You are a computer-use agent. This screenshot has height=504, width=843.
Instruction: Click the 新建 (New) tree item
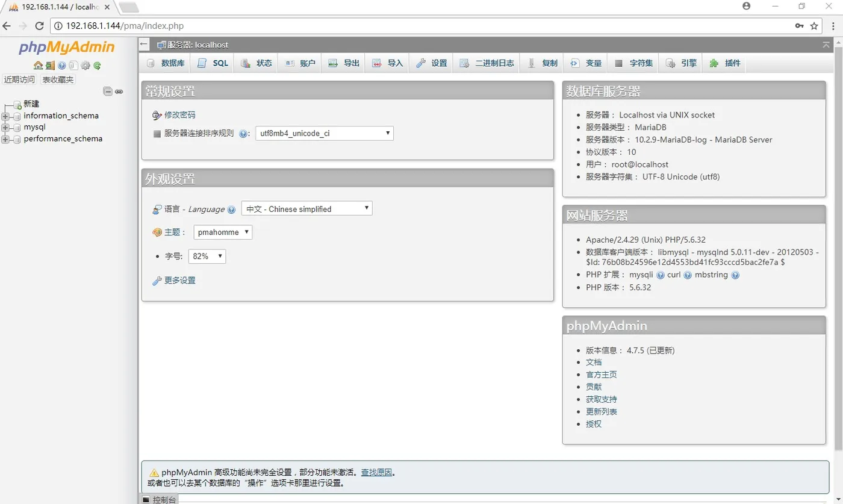31,104
